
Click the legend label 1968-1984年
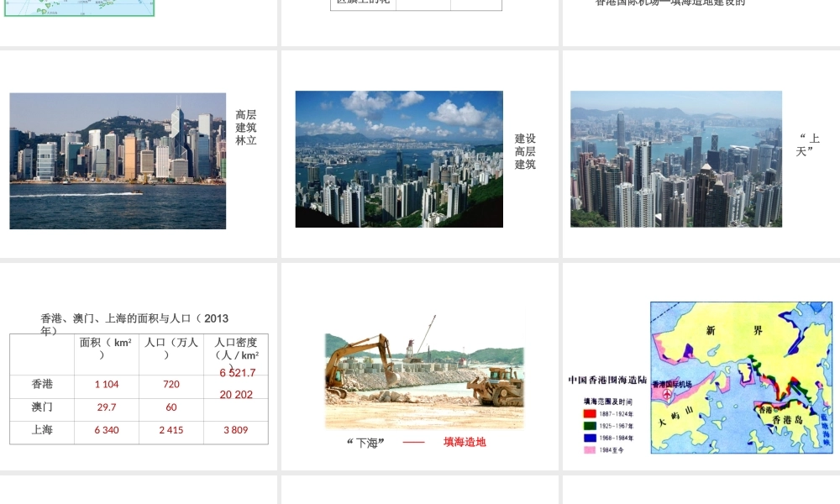pos(617,438)
